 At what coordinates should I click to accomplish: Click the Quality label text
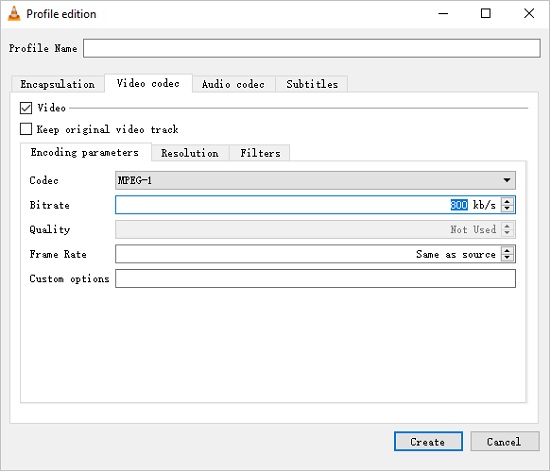50,230
